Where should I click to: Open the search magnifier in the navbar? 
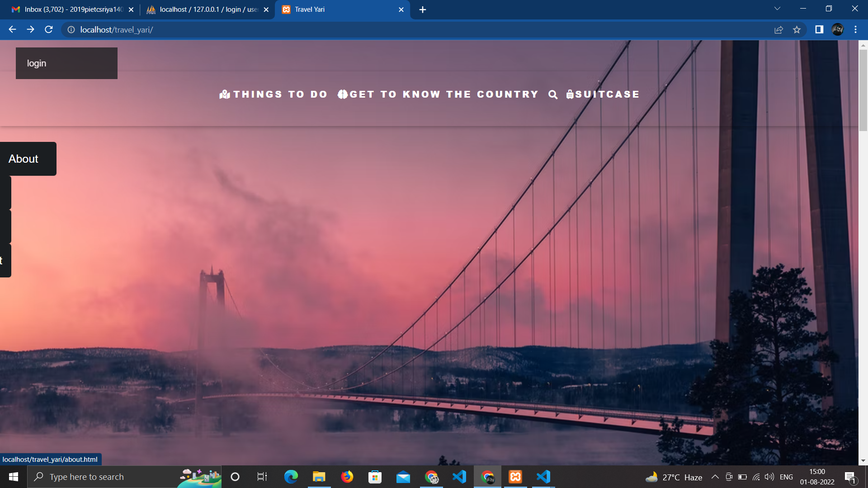click(x=553, y=94)
